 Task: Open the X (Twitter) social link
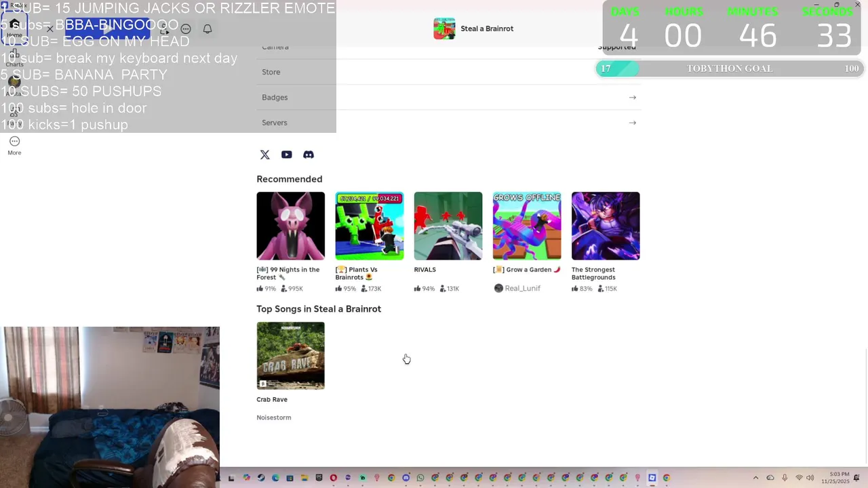[265, 155]
